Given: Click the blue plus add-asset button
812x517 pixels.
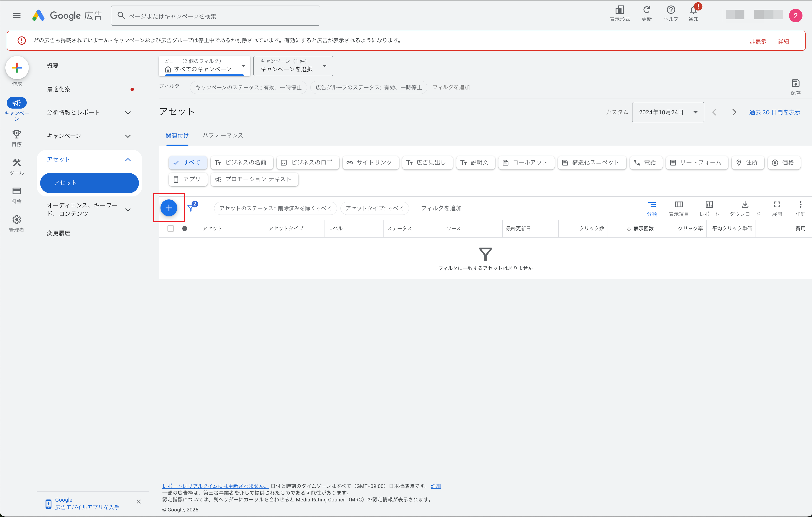Looking at the screenshot, I should 169,208.
